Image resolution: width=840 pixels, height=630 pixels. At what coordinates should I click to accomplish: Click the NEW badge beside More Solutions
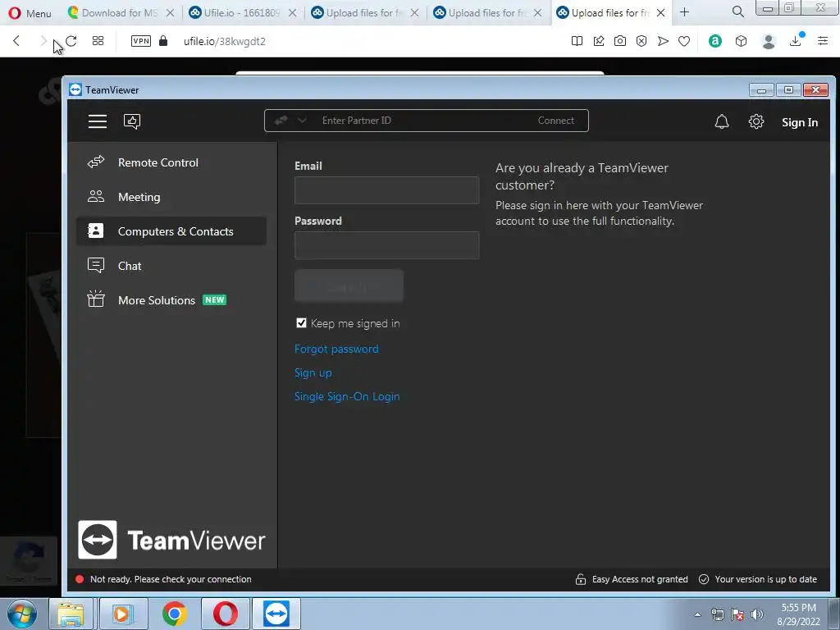[x=215, y=300]
